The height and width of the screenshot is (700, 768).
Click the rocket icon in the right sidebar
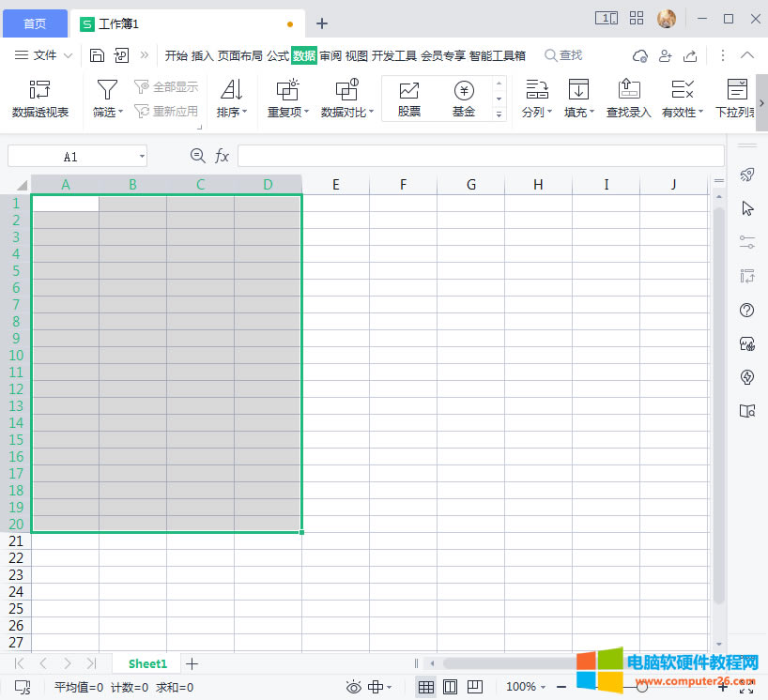coord(747,175)
